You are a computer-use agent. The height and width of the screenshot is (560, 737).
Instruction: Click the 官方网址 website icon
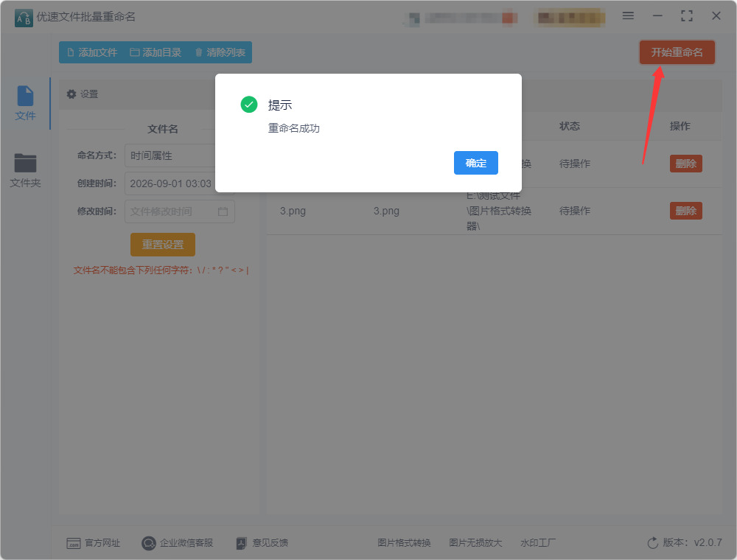point(73,543)
